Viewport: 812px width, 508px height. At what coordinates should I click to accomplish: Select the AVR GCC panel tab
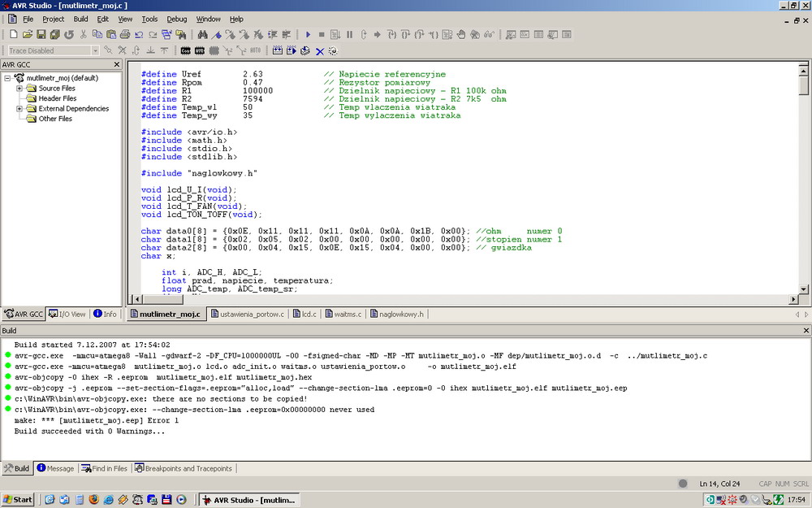[24, 314]
